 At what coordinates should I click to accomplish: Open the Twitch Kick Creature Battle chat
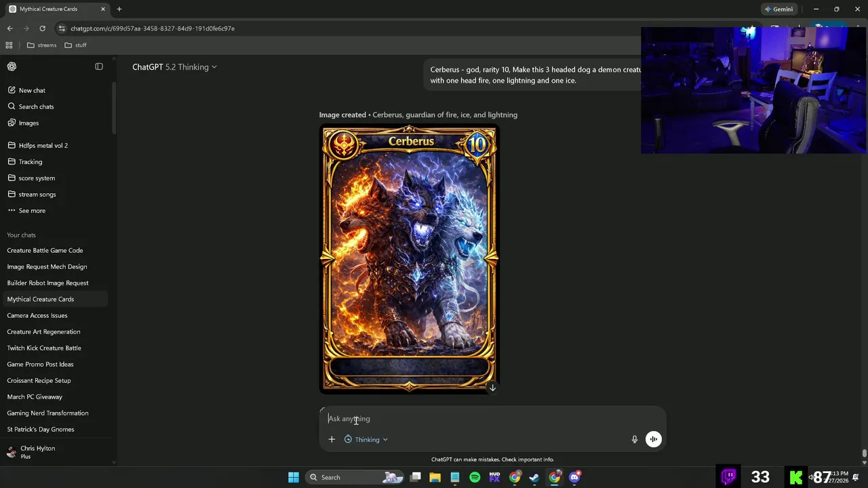pyautogui.click(x=54, y=348)
